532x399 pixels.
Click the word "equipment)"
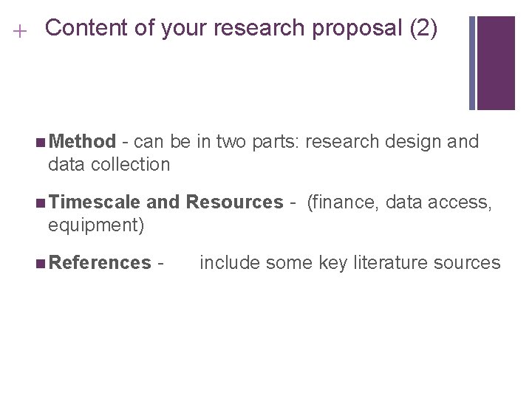97,225
